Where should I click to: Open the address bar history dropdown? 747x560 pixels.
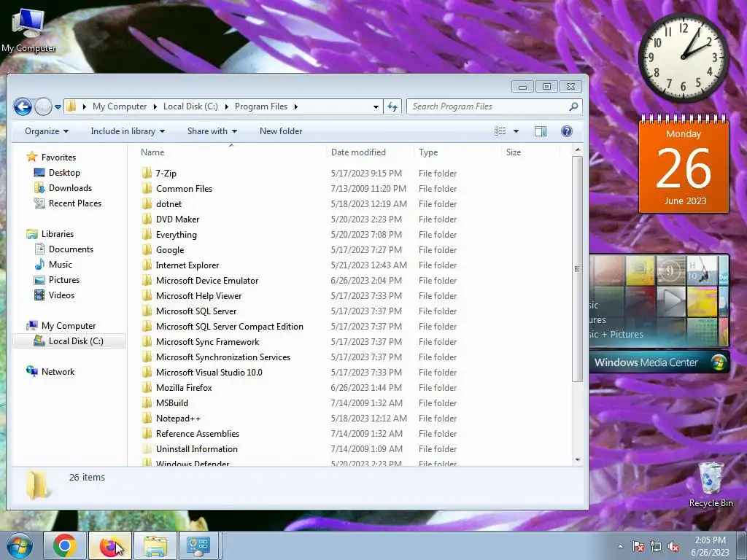point(376,106)
